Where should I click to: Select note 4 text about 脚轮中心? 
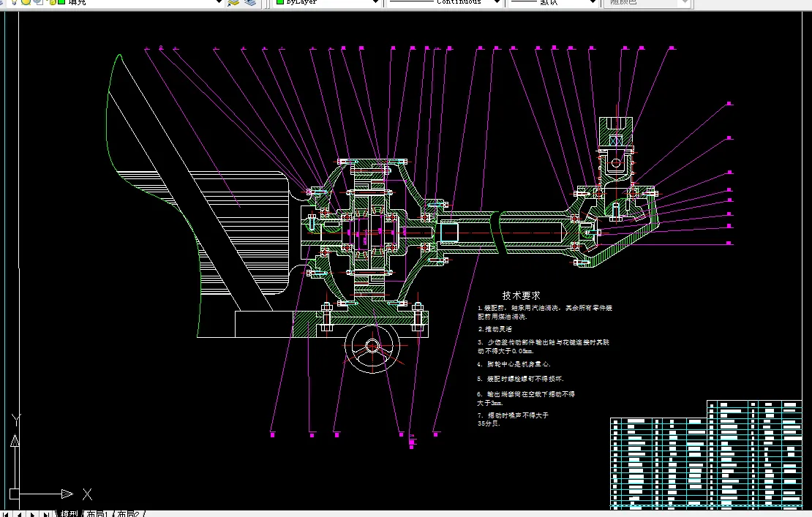tap(514, 364)
